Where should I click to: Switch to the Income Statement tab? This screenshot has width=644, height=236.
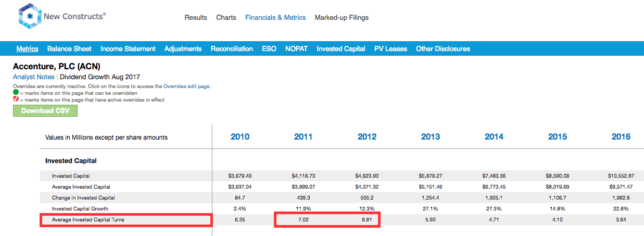(x=128, y=48)
